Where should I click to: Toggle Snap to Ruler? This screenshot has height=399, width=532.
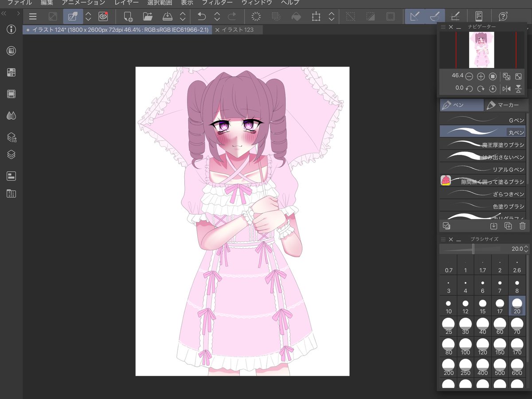tap(415, 17)
